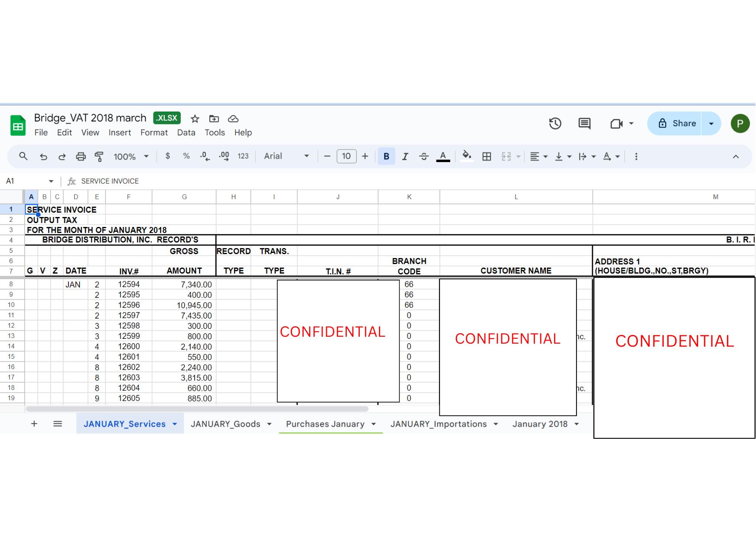Hide the menus with collapse arrow
This screenshot has height=536, width=756.
[736, 156]
